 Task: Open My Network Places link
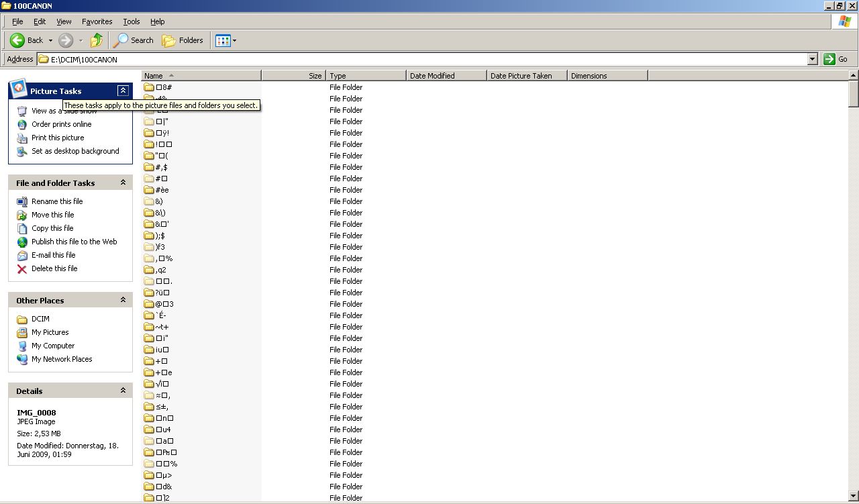coord(62,359)
